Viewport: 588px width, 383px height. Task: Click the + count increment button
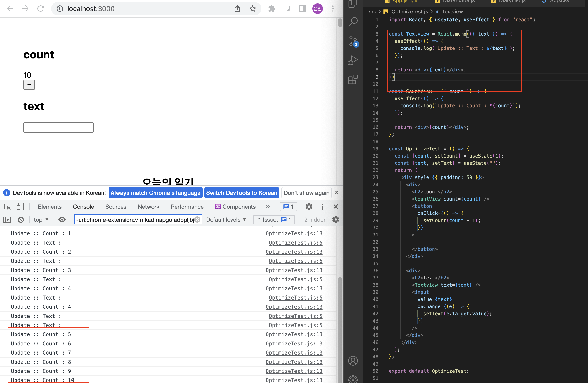tap(29, 85)
